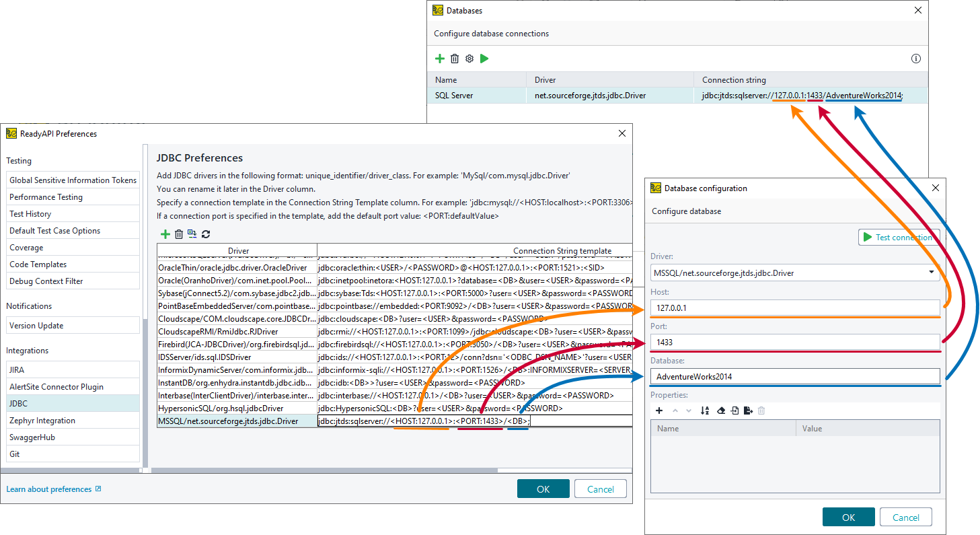Click the Test connection button
This screenshot has height=535, width=980.
pos(899,237)
